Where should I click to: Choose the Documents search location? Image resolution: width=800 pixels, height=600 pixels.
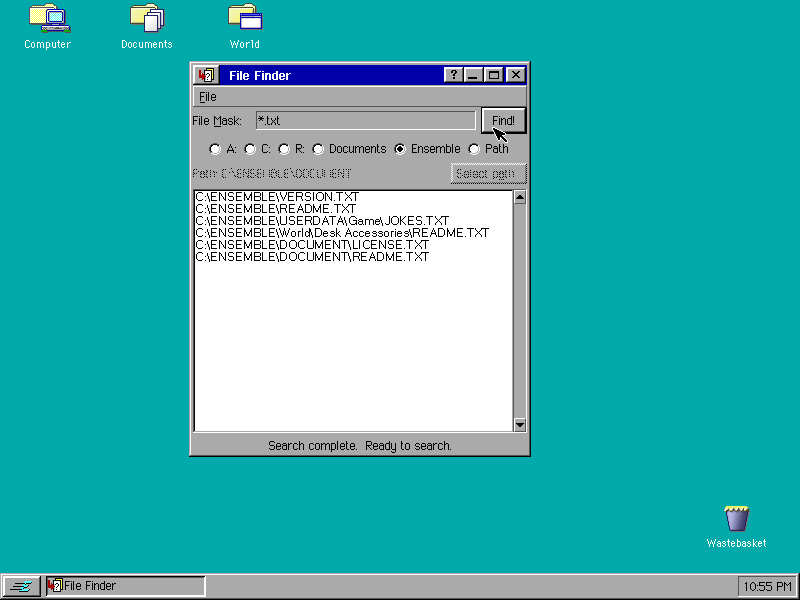point(349,149)
